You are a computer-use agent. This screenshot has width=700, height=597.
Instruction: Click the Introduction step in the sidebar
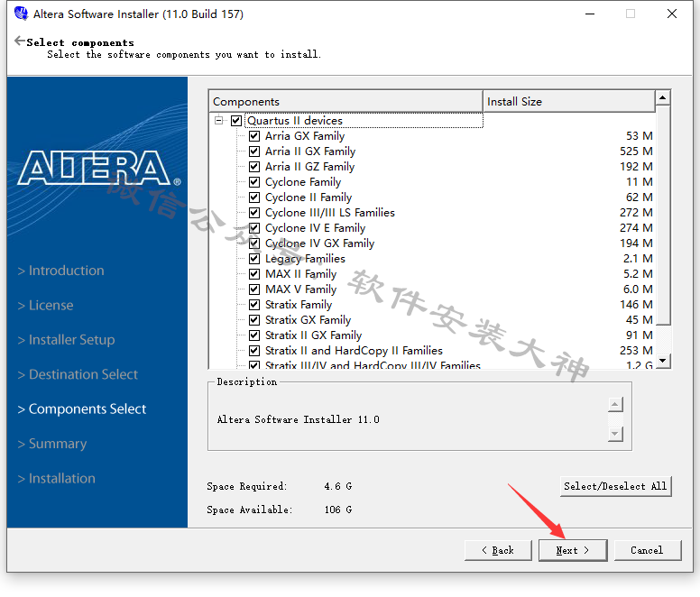click(x=60, y=271)
